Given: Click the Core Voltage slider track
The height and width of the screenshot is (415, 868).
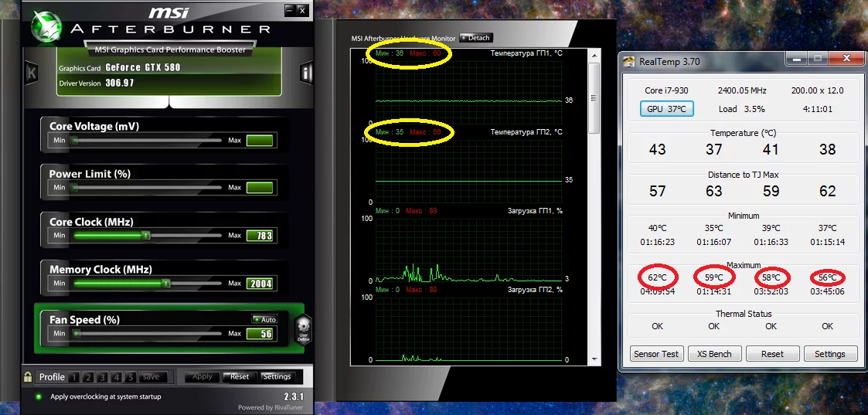Looking at the screenshot, I should (146, 141).
